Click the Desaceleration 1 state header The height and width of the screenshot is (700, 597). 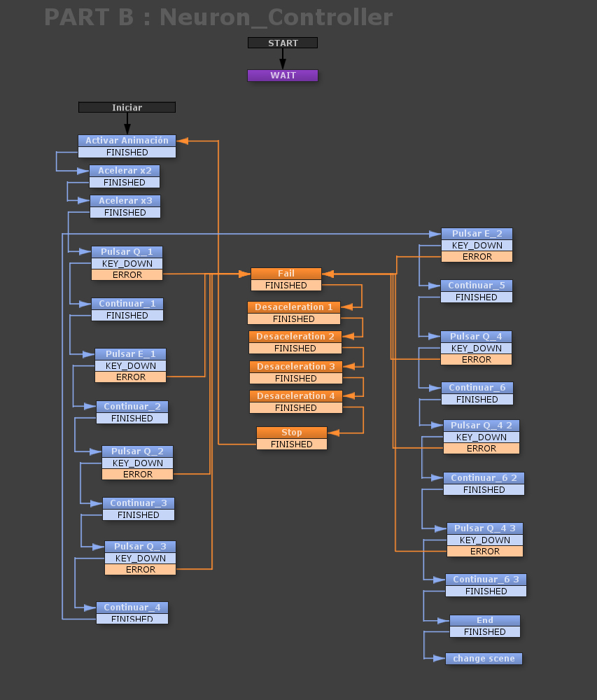pyautogui.click(x=293, y=307)
